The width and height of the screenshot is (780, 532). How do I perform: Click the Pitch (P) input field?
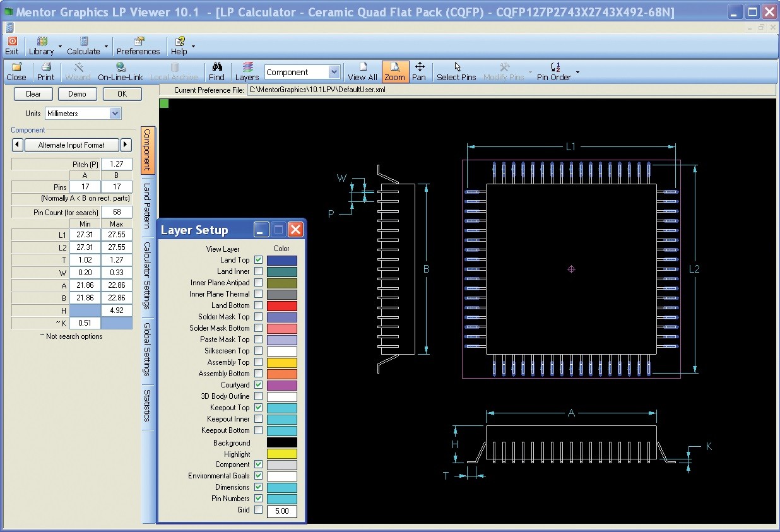[x=117, y=164]
